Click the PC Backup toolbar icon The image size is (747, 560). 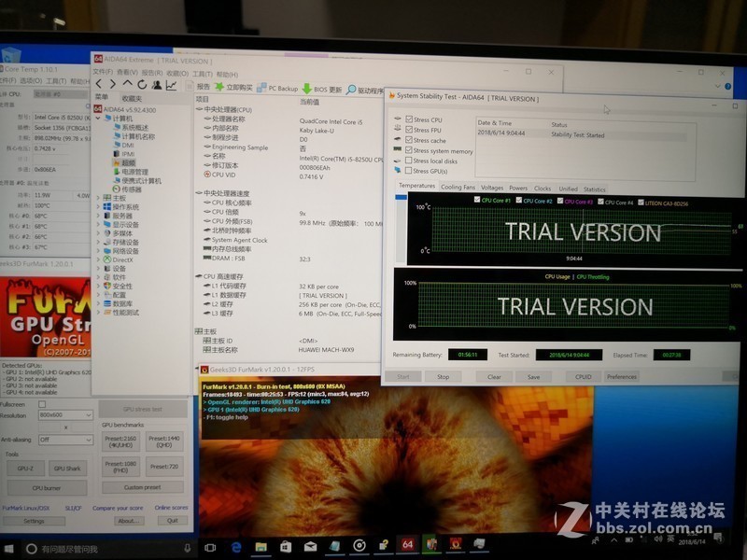[261, 88]
